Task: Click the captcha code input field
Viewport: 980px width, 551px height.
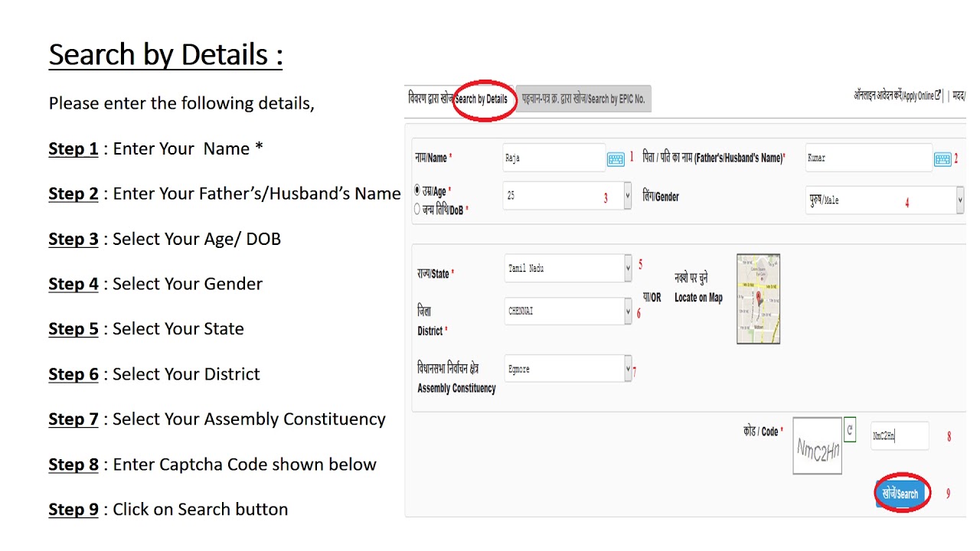Action: pyautogui.click(x=900, y=435)
